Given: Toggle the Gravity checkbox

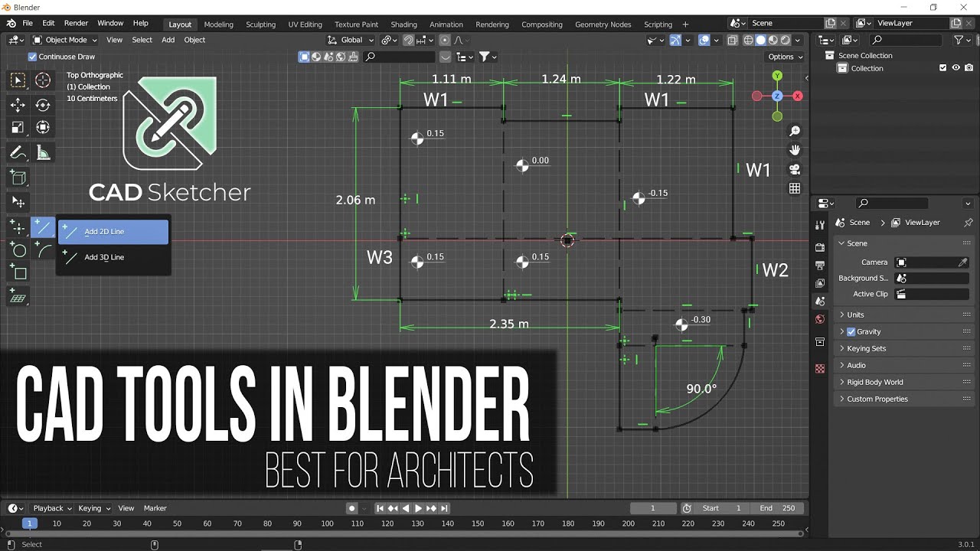Looking at the screenshot, I should click(x=851, y=331).
